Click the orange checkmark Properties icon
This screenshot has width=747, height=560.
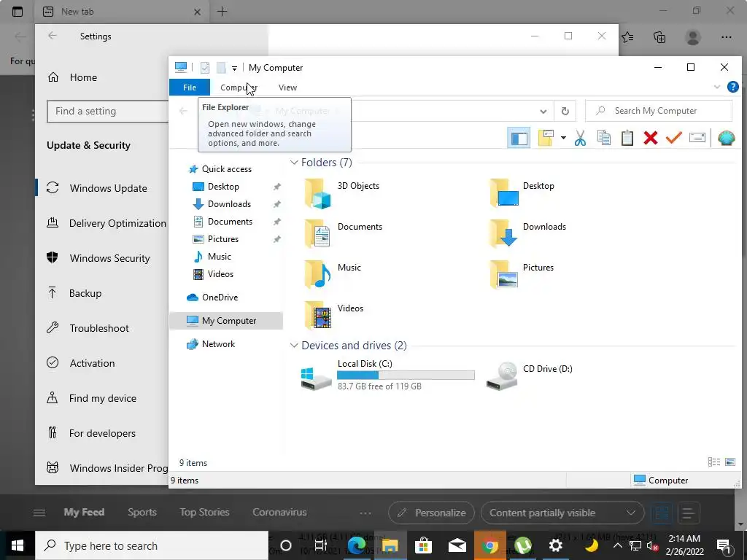[x=673, y=138]
